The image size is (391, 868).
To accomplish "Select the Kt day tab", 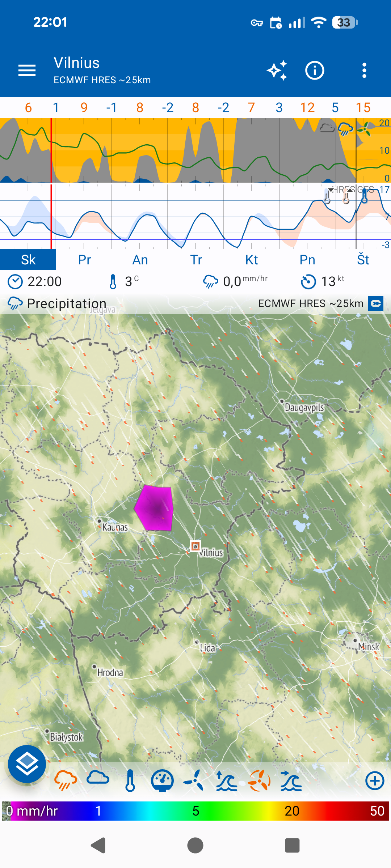I will click(x=252, y=260).
